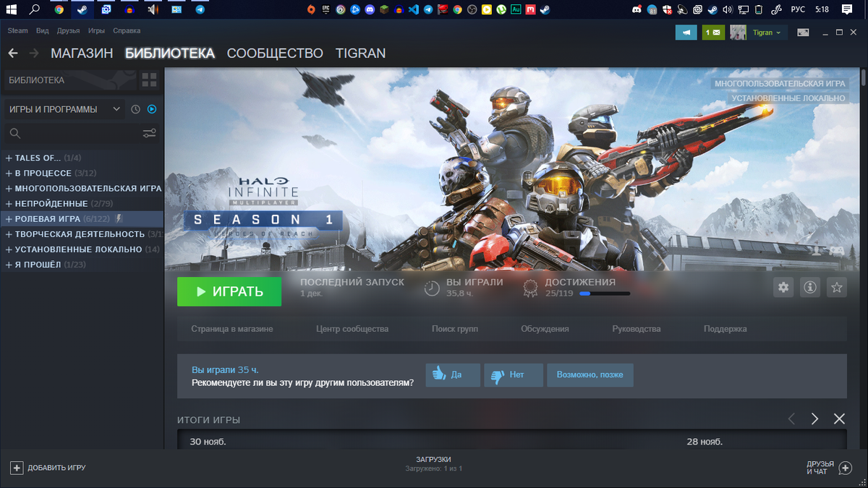Show previous game summary arrow
The height and width of the screenshot is (488, 868).
click(x=791, y=419)
